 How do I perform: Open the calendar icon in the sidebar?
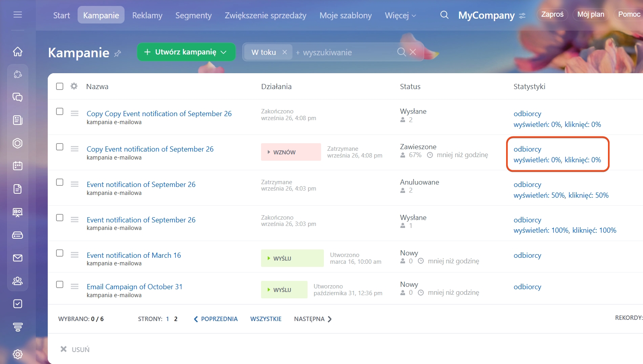(18, 166)
